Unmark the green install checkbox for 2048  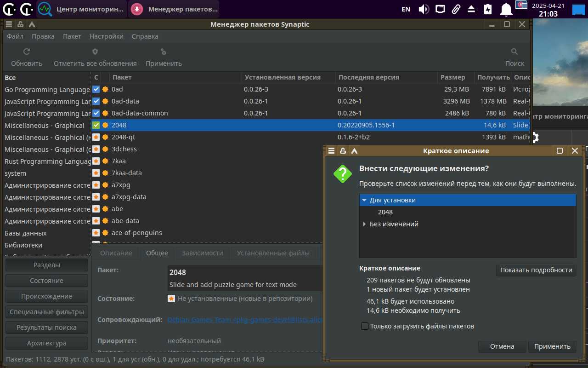[96, 125]
